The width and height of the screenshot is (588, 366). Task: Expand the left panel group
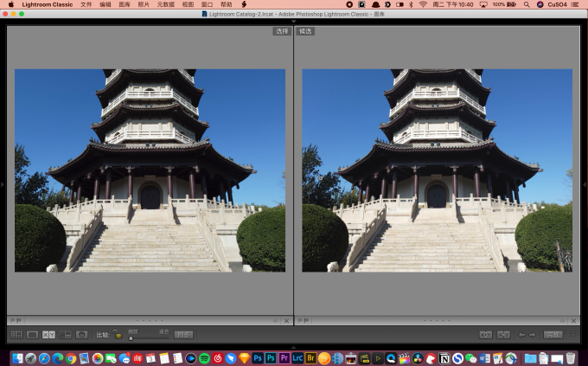pyautogui.click(x=3, y=184)
